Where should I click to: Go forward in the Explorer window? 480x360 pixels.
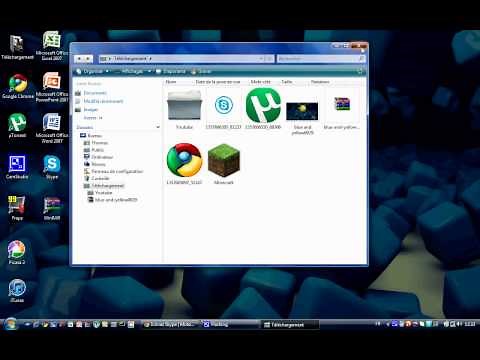click(88, 59)
